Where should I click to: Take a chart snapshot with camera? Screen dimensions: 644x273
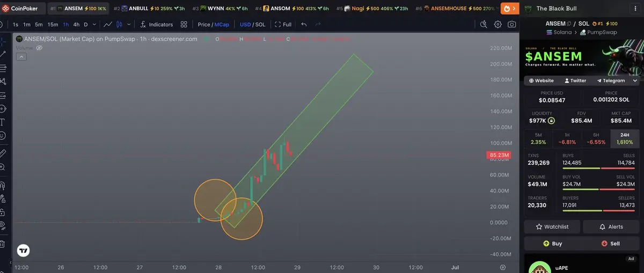512,24
